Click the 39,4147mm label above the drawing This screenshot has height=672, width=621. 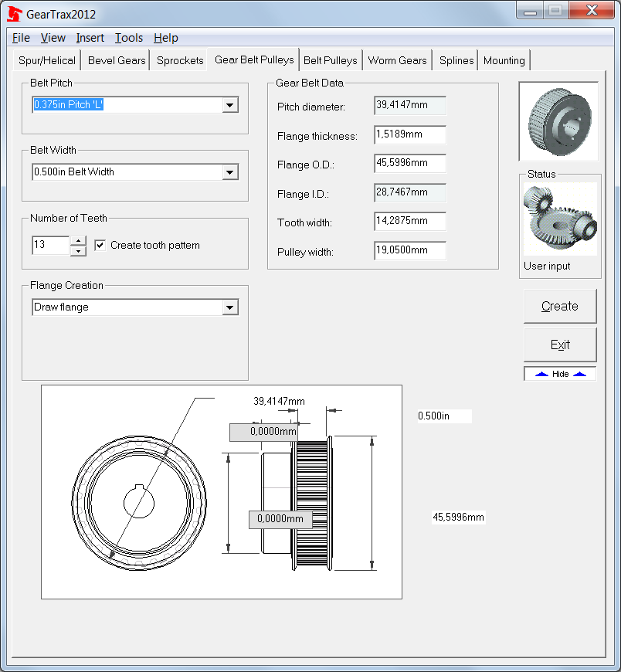(279, 401)
